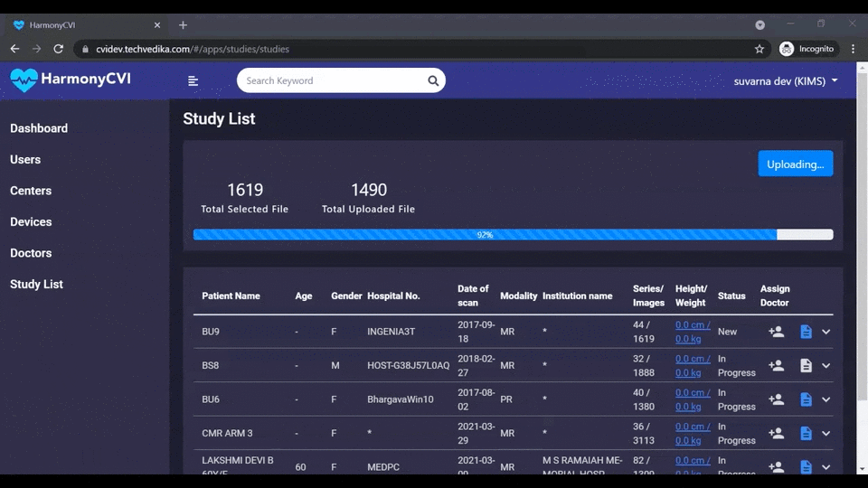Screen dimensions: 868x488
Task: Click the assign doctor icon for BU9
Action: [776, 332]
